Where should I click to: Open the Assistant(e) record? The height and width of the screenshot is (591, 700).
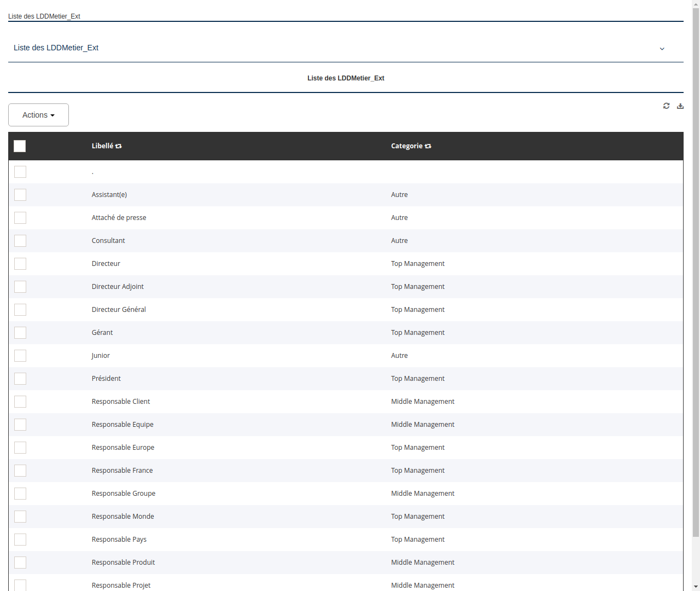pos(109,195)
